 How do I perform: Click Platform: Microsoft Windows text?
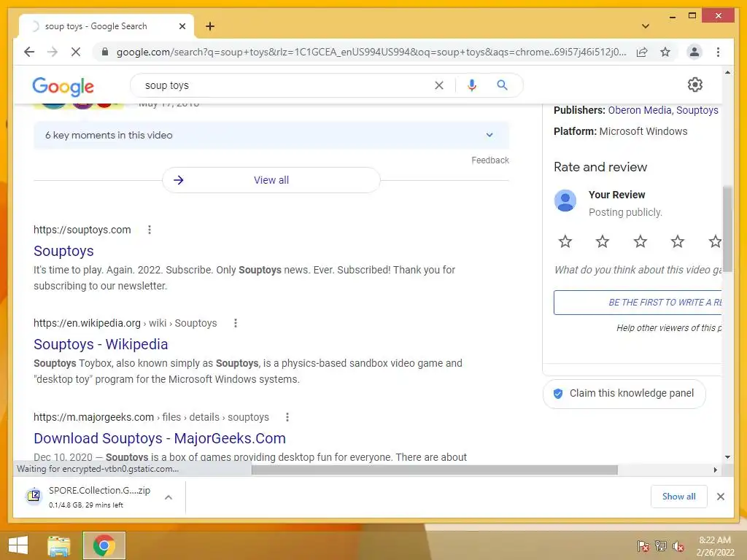(620, 131)
